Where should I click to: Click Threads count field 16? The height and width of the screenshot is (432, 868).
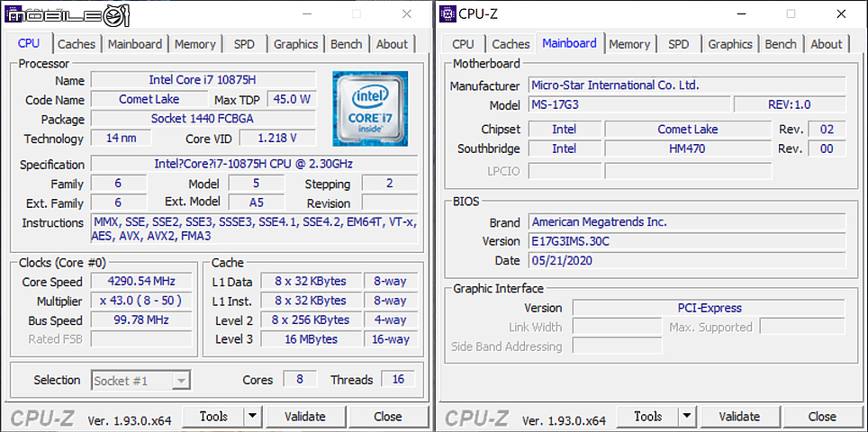point(399,380)
